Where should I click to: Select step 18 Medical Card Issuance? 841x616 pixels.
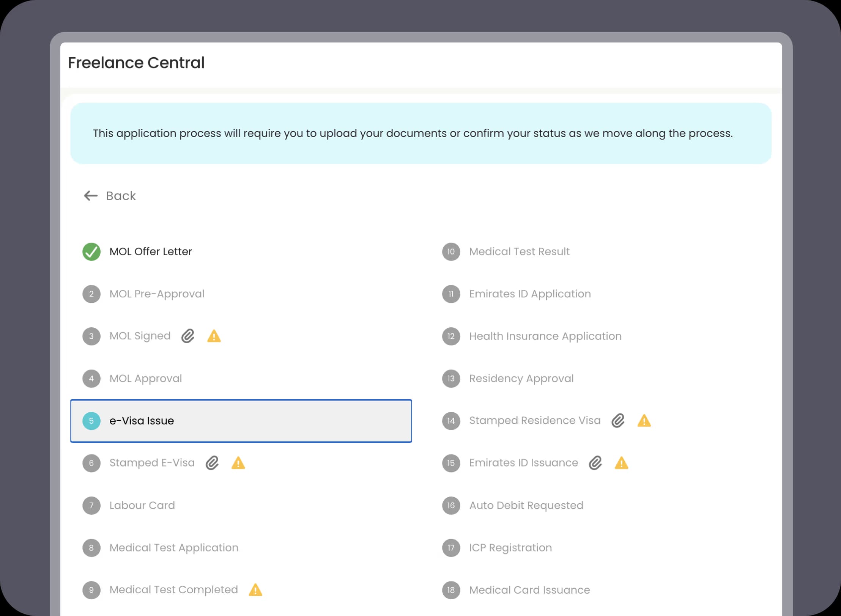click(x=529, y=590)
